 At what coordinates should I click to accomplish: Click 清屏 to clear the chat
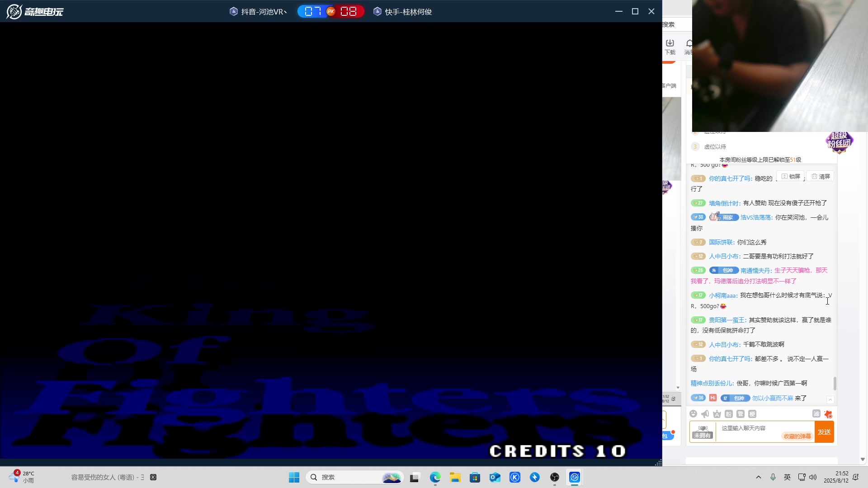821,176
